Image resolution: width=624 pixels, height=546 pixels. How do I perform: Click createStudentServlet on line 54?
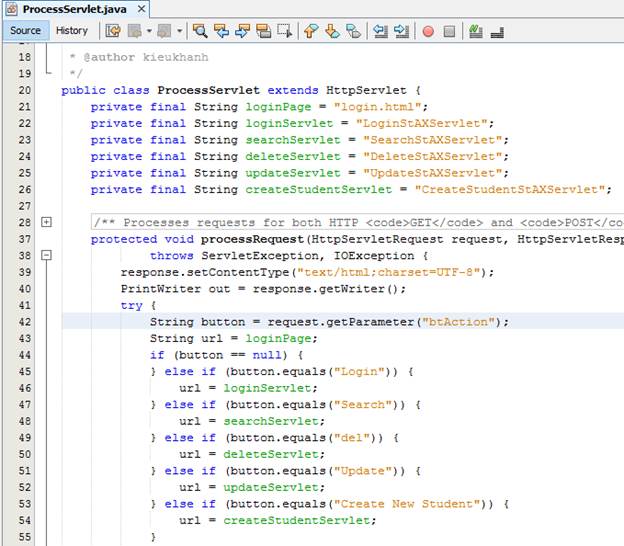pos(296,521)
